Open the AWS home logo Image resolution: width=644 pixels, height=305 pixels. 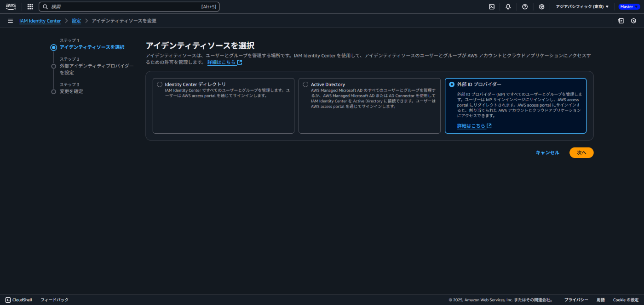tap(11, 6)
